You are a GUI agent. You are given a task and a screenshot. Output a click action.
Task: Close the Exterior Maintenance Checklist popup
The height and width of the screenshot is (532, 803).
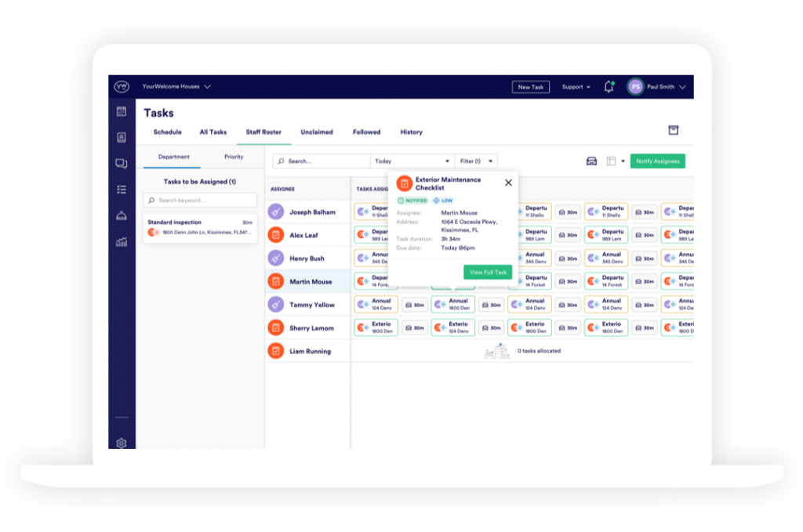tap(508, 183)
